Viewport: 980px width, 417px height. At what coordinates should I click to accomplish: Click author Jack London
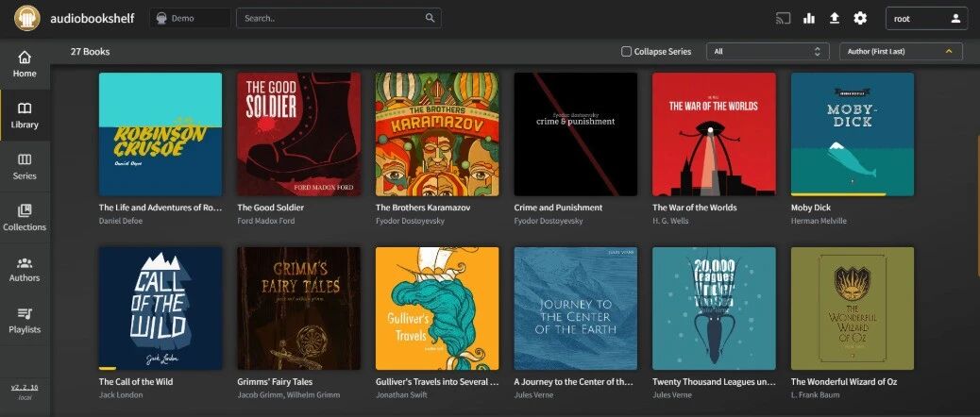(x=121, y=395)
